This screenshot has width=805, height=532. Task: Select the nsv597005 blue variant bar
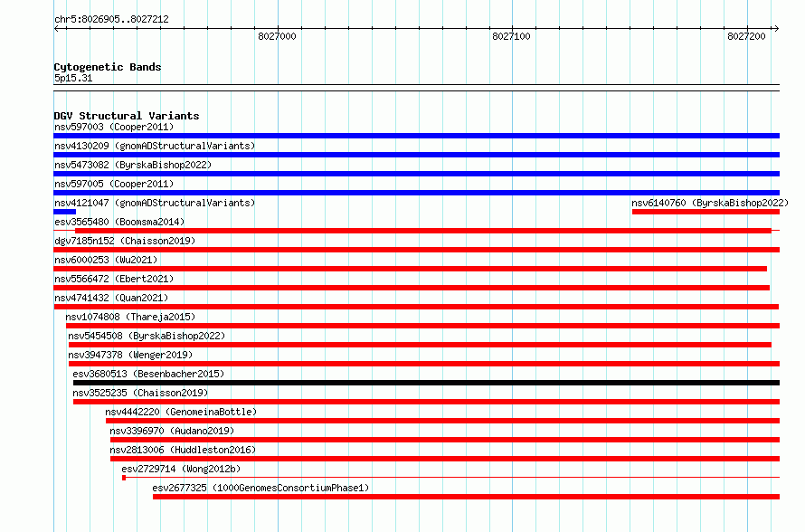tap(416, 193)
